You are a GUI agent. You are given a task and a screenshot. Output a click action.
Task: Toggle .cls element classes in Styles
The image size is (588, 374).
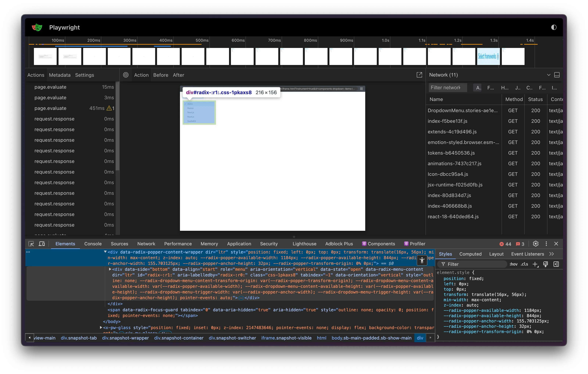pos(524,264)
